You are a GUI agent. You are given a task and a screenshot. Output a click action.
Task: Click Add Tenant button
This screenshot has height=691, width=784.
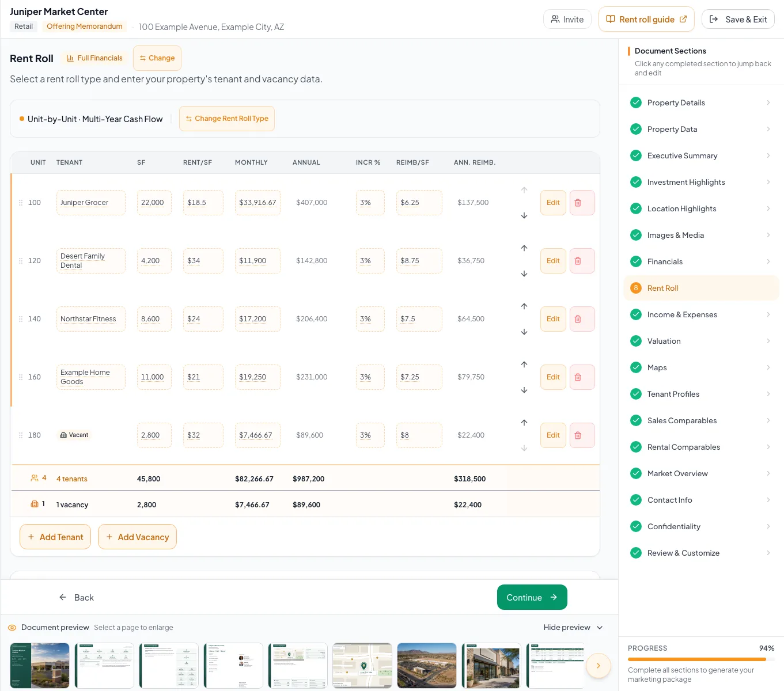pos(55,537)
